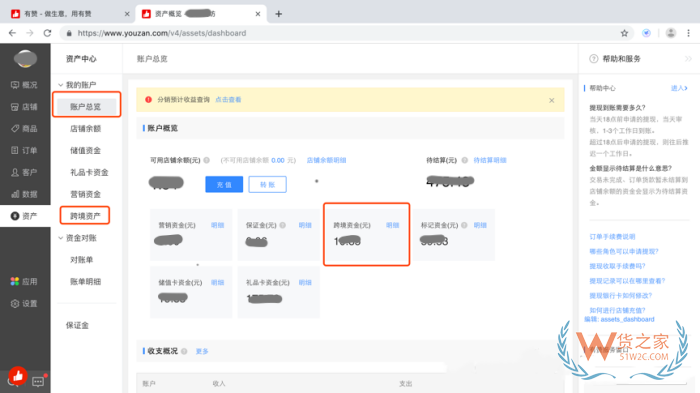Open the 提现银行卡如何修改? help link
The image size is (700, 393).
(621, 296)
